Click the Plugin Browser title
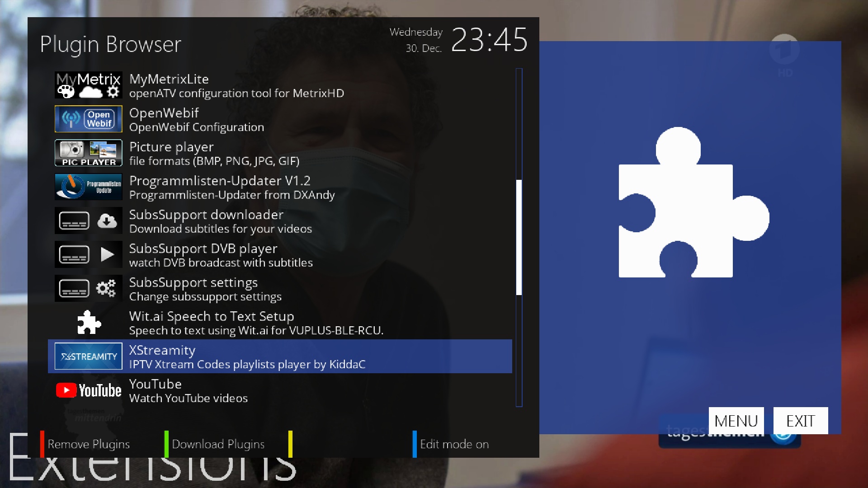868x488 pixels. 111,45
